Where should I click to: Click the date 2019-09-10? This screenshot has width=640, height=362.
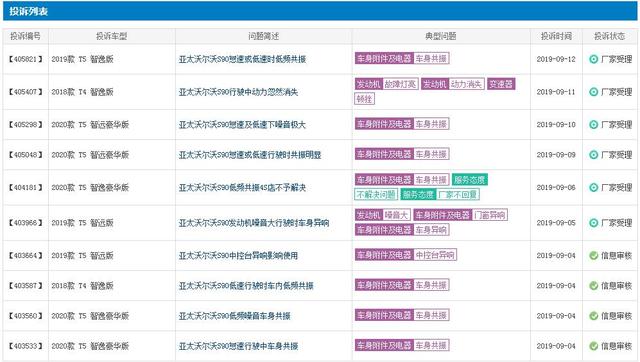pyautogui.click(x=556, y=124)
